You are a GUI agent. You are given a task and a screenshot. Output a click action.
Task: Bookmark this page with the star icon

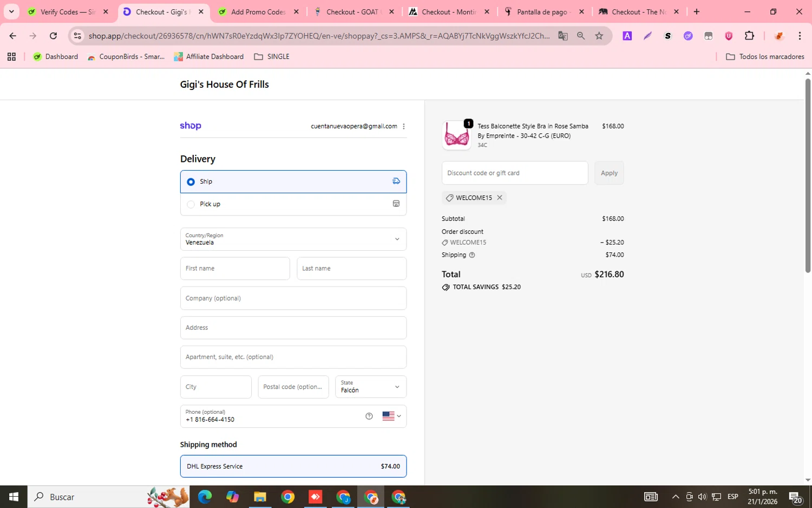pyautogui.click(x=599, y=36)
